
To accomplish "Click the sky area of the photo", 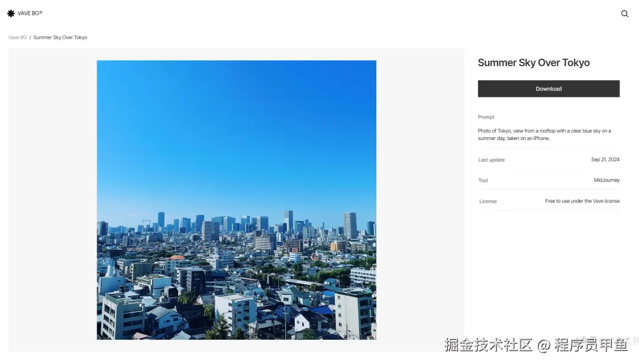I will (x=236, y=118).
